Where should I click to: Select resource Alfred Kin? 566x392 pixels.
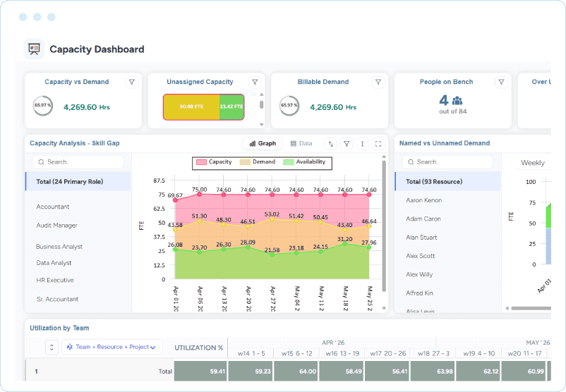click(x=419, y=293)
